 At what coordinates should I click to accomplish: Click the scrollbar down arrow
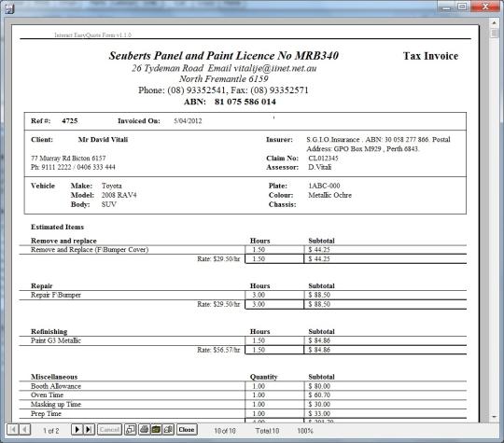click(x=494, y=417)
